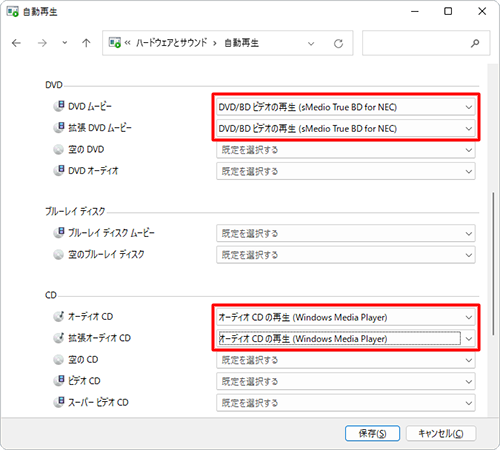Go up one folder level
Viewport: 500px width, 450px height.
coord(86,43)
